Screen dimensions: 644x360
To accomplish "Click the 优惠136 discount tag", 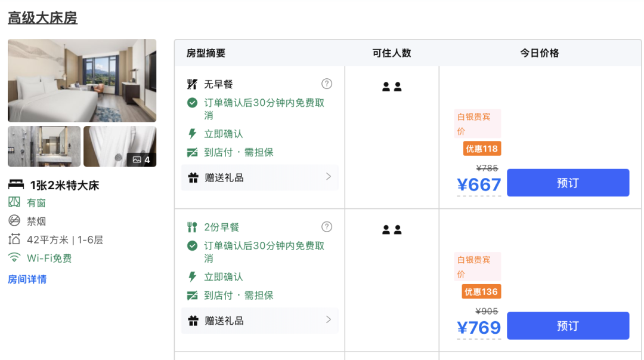I will tap(481, 292).
